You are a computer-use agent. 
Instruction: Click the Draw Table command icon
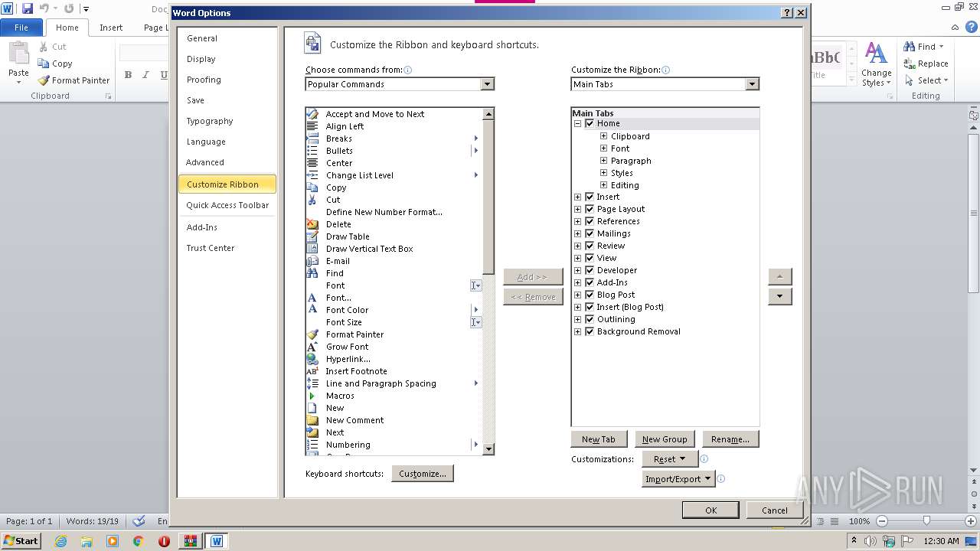click(x=312, y=236)
